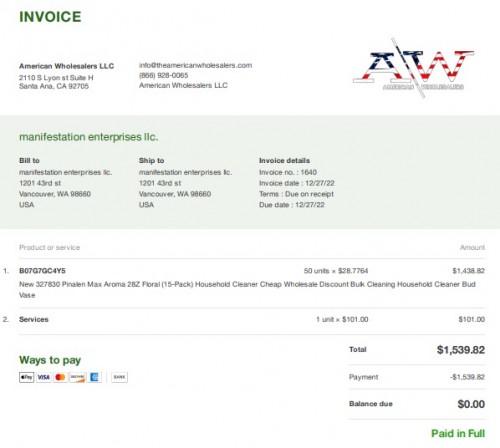Click the Discover card icon

tap(77, 377)
